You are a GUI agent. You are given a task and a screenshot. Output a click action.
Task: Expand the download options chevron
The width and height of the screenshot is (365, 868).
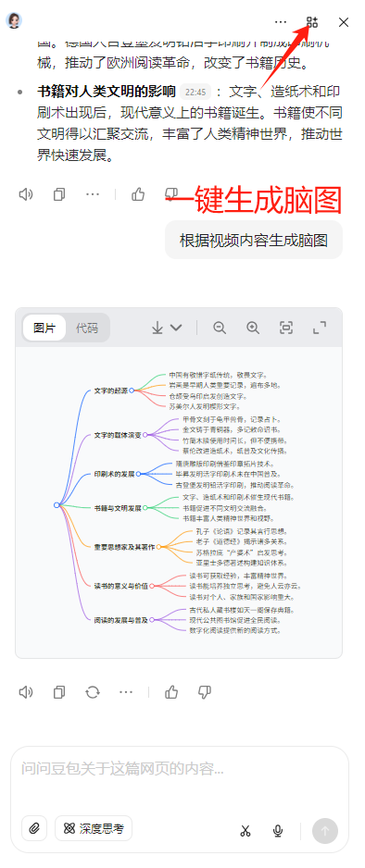click(176, 328)
